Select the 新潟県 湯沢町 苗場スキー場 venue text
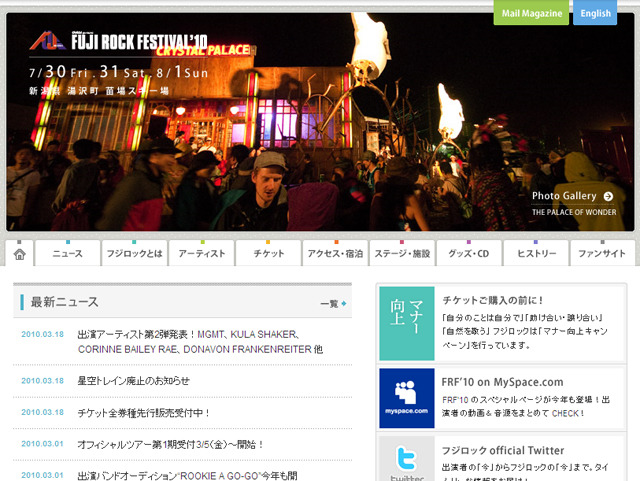 [99, 91]
